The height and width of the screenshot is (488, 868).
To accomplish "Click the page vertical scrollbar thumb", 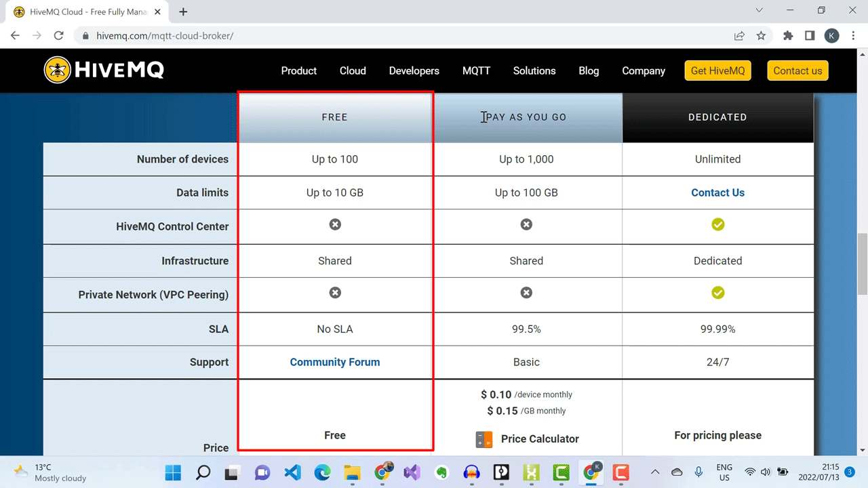I will (x=863, y=264).
